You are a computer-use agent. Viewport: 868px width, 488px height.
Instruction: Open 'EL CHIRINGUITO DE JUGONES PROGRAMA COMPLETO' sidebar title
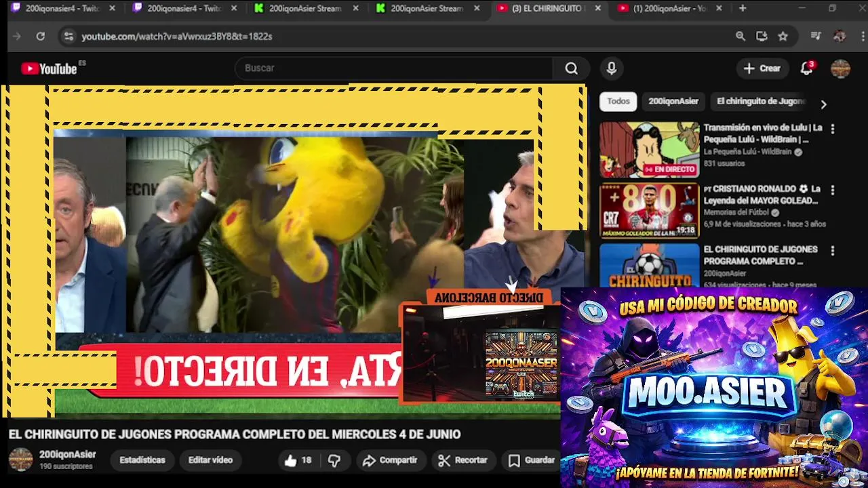pos(761,256)
